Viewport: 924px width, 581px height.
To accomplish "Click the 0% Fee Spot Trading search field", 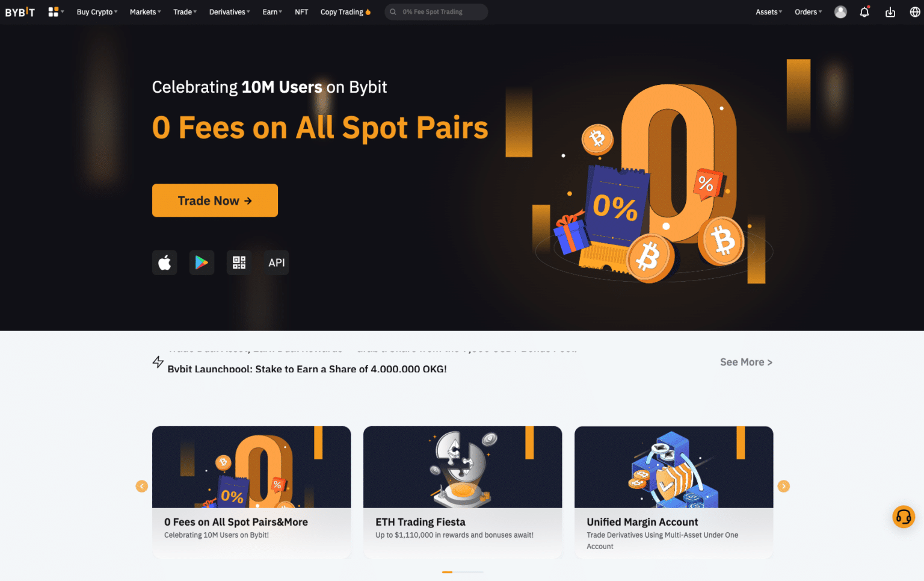I will 436,12.
